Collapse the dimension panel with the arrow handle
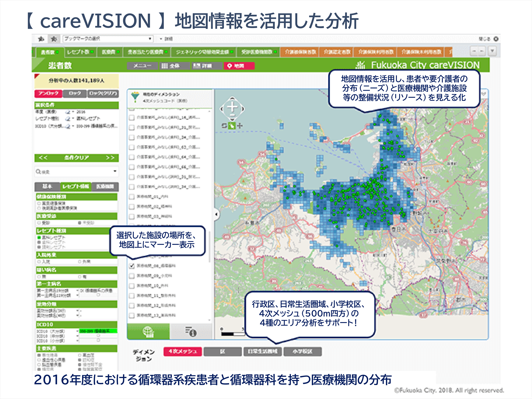Screen dimensions: 532x399 click(216, 214)
